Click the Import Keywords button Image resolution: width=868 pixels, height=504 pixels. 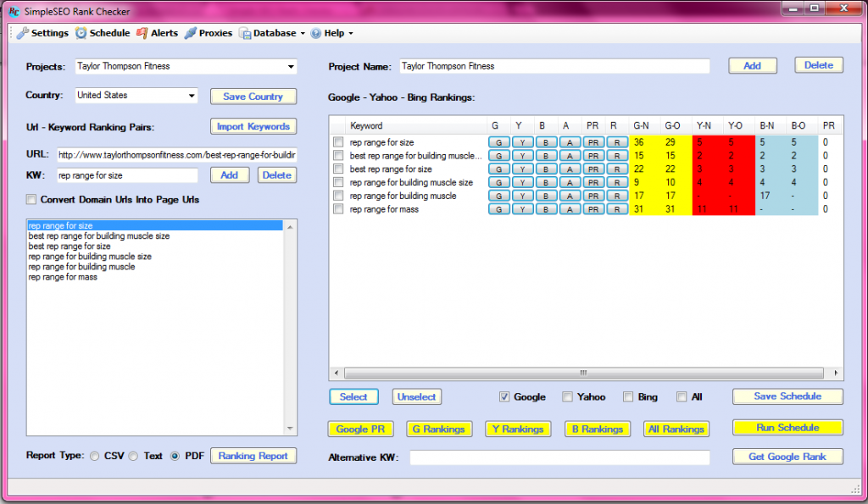point(253,127)
